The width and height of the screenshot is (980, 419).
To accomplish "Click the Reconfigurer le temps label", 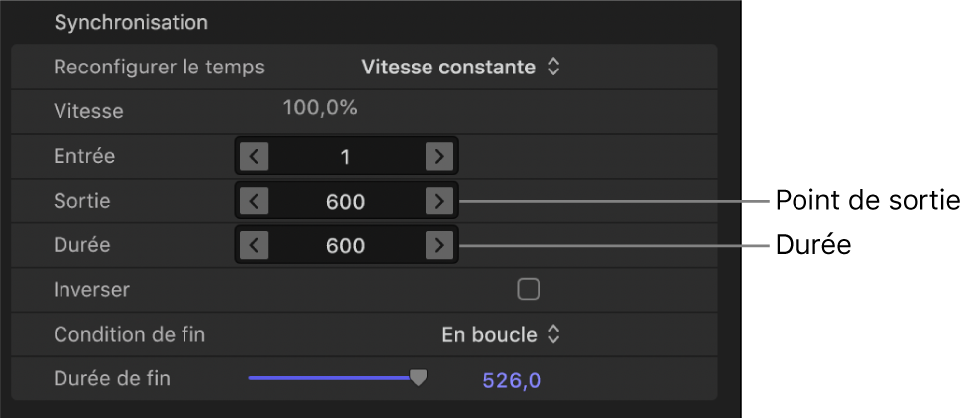I will click(x=159, y=68).
